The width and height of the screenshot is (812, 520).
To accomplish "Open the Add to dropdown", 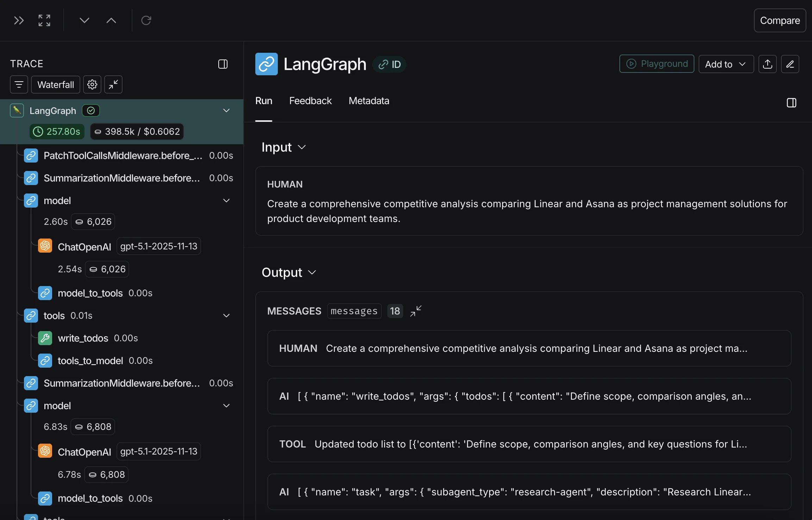I will (x=726, y=64).
